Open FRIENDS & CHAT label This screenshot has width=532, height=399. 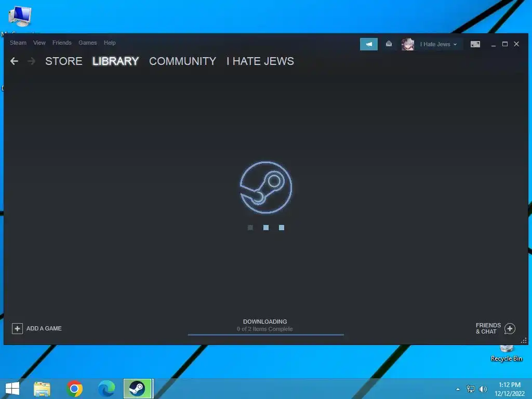pos(488,328)
